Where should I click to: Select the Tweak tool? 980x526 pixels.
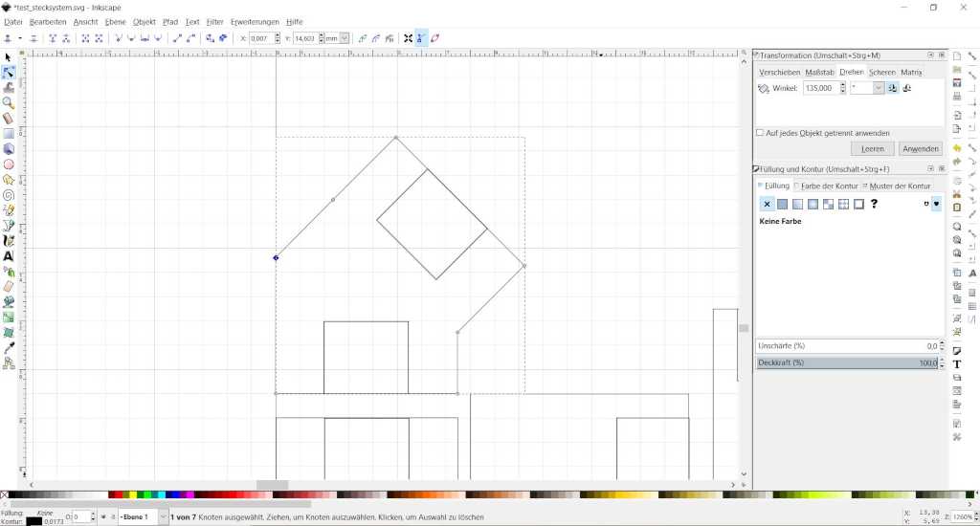8,87
